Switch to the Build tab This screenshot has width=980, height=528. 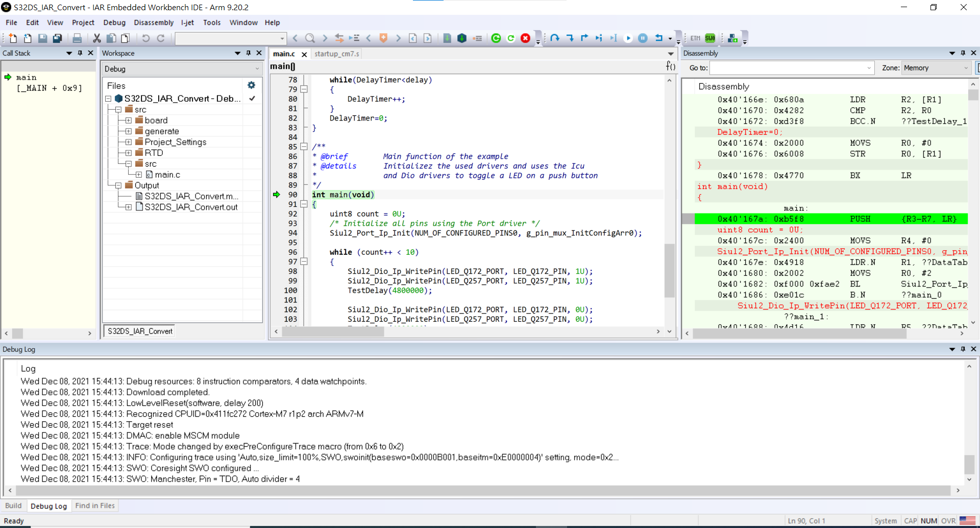(x=13, y=506)
